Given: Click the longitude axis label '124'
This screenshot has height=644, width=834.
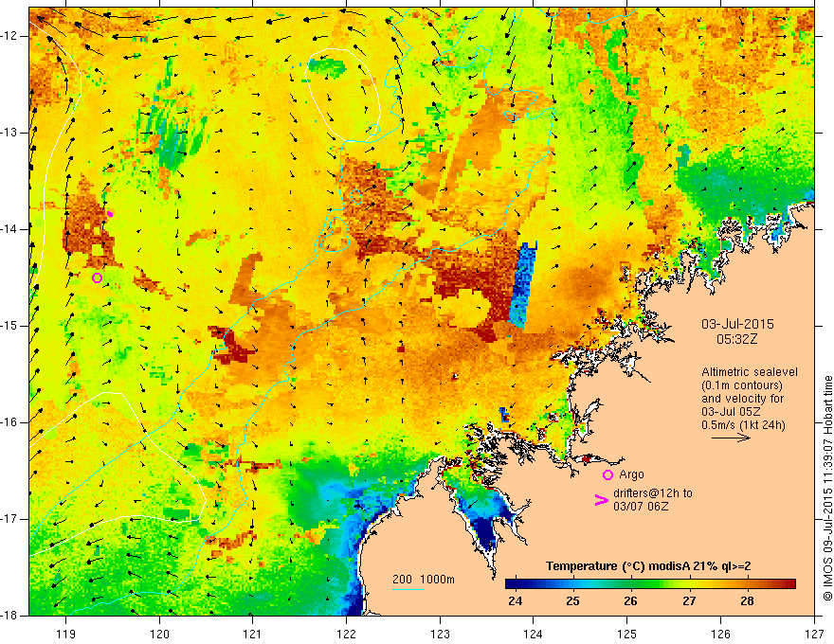Looking at the screenshot, I should [x=534, y=634].
